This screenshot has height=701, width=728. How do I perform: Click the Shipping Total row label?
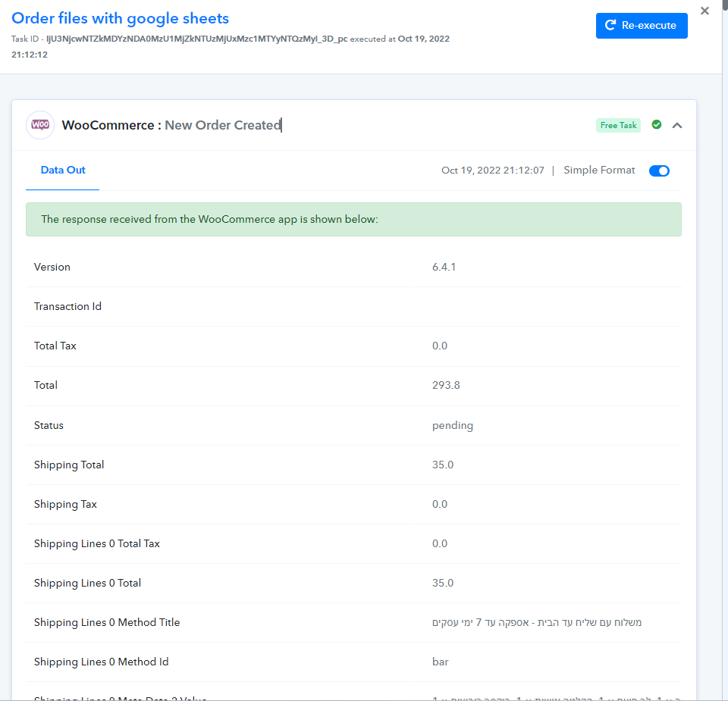pyautogui.click(x=69, y=465)
